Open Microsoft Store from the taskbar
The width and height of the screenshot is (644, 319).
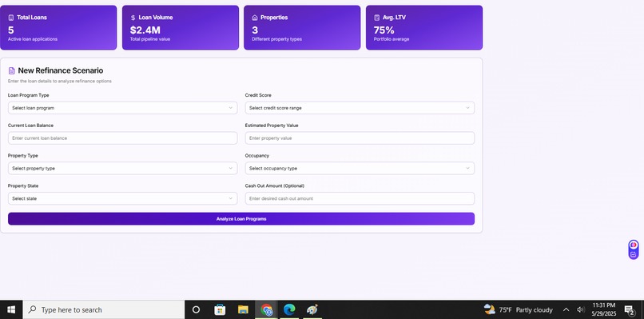click(x=220, y=309)
